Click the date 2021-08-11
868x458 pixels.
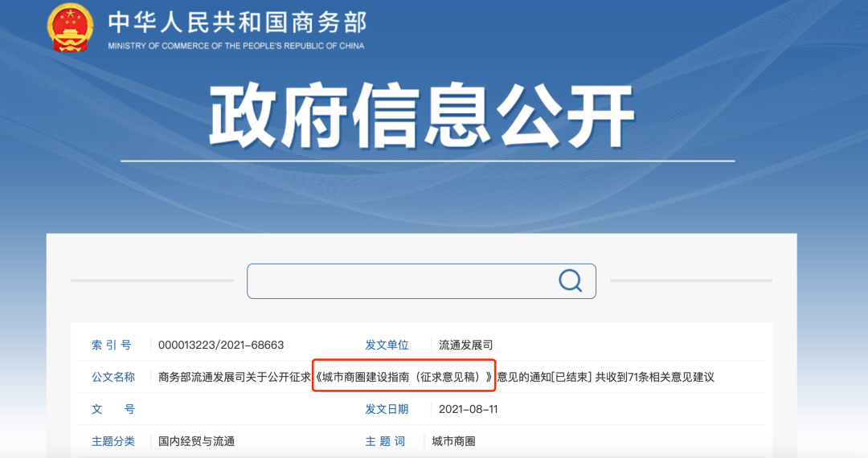pyautogui.click(x=469, y=409)
